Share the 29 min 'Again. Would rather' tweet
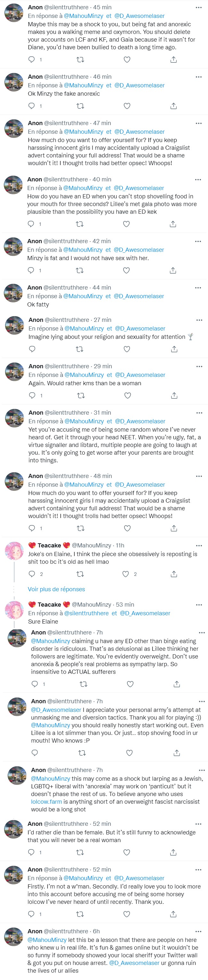 coord(174,395)
